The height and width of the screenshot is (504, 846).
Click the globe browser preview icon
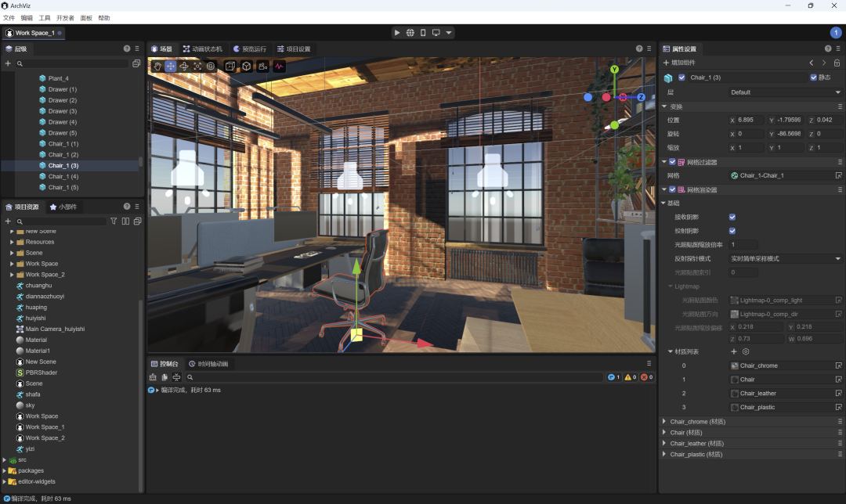point(410,33)
